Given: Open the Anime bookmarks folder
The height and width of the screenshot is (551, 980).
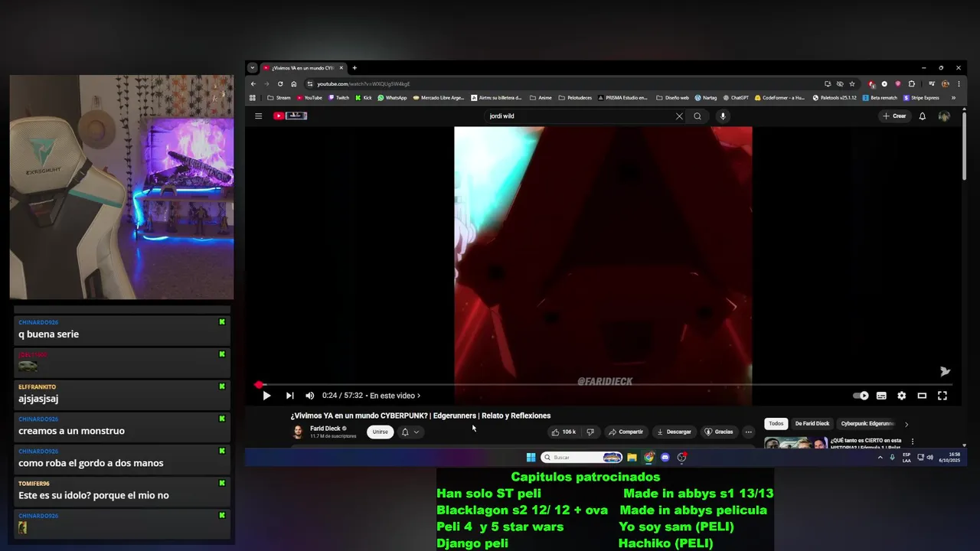Looking at the screenshot, I should click(540, 98).
